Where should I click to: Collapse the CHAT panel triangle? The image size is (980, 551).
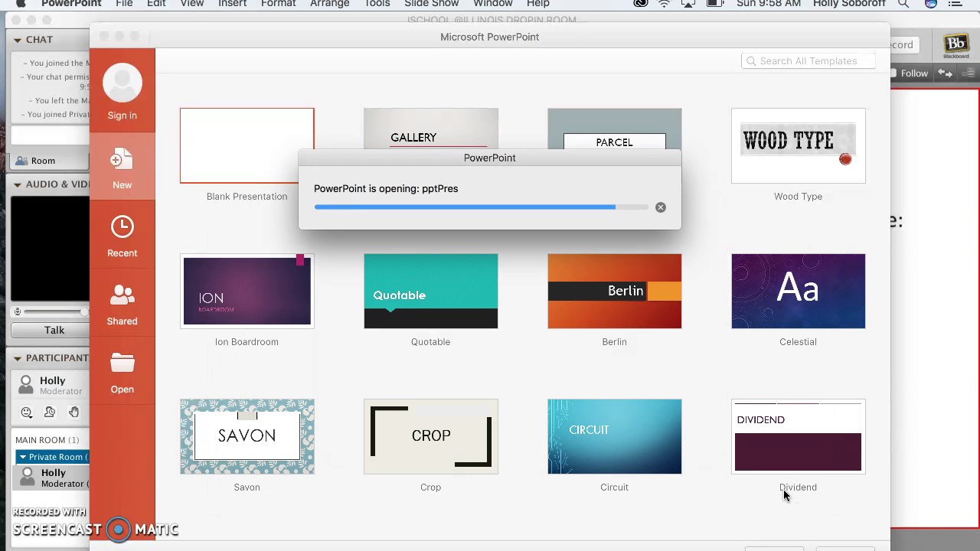coord(17,40)
